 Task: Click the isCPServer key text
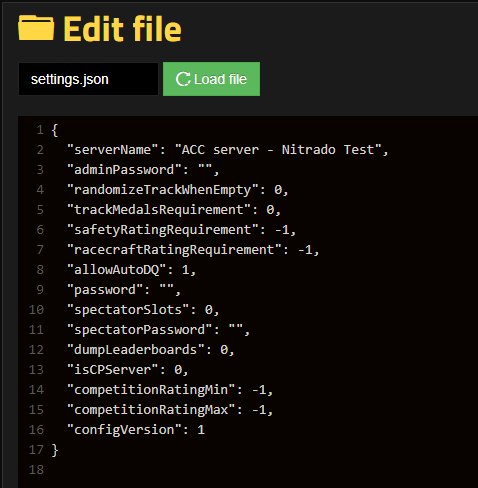pyautogui.click(x=113, y=370)
